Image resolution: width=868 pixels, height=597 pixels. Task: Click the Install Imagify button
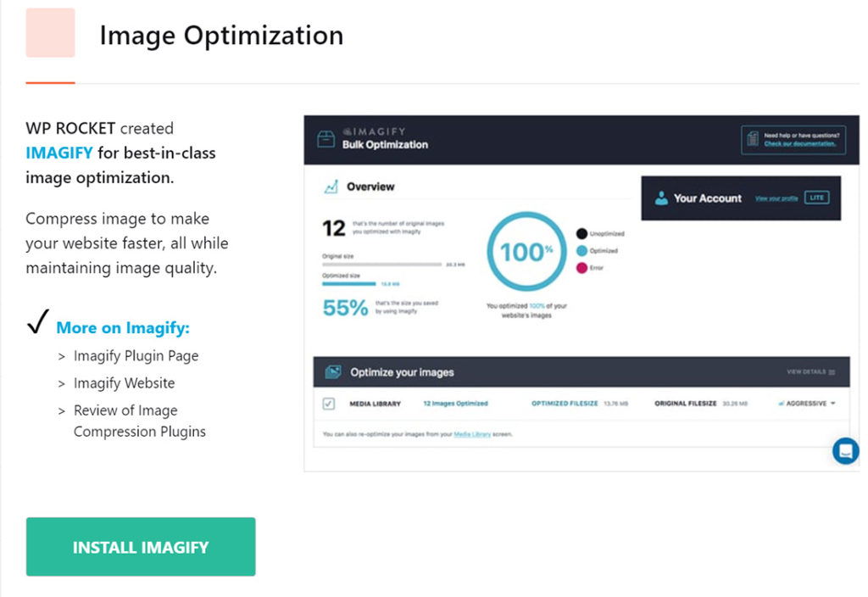click(x=141, y=547)
